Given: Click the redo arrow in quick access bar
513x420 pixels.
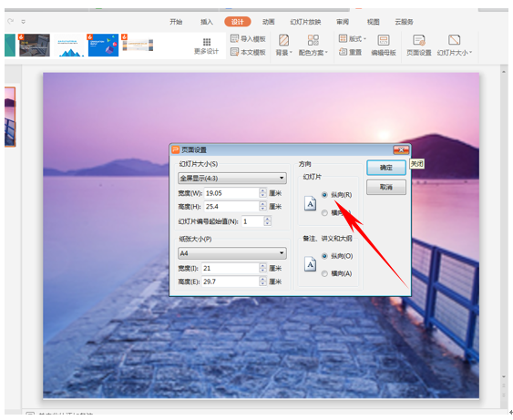Looking at the screenshot, I should (10, 21).
